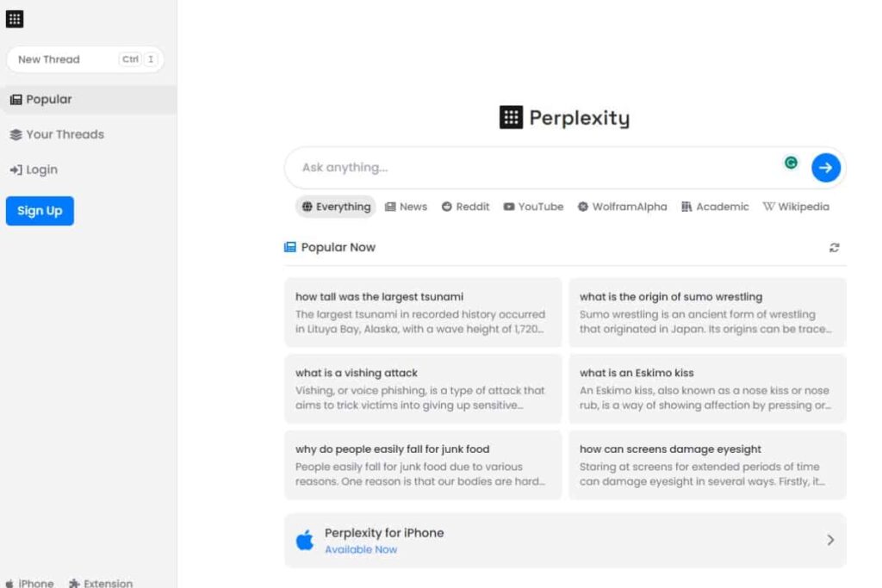Select the Everything search focus
Screen dimensions: 882x588
tap(336, 207)
